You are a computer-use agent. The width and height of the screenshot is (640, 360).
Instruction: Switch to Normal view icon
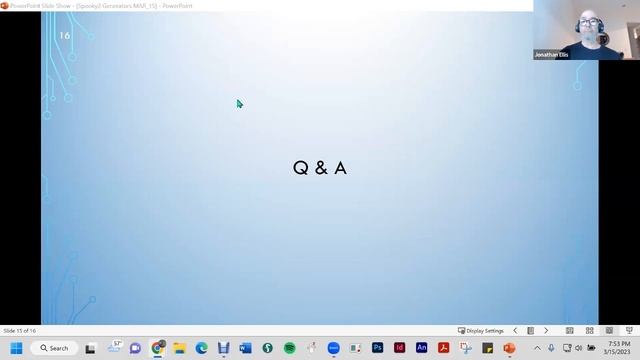pos(570,331)
